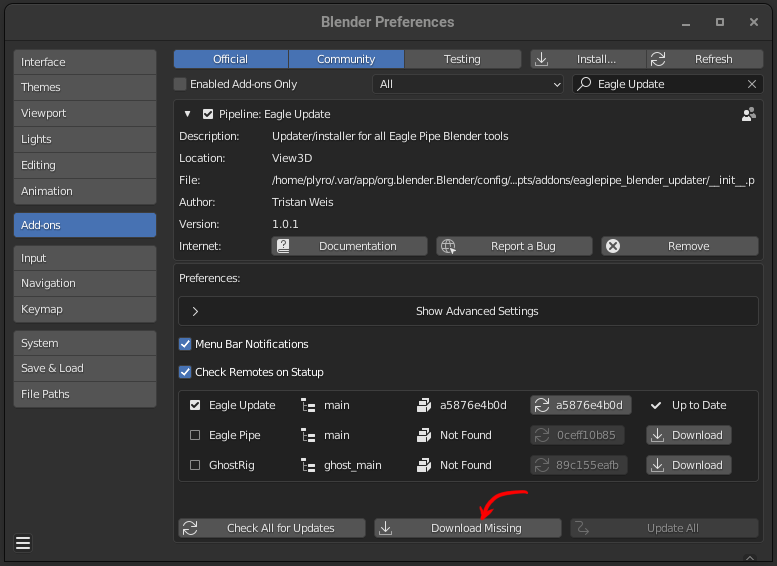This screenshot has height=566, width=777.
Task: Download the Eagle Pipe add-on
Action: click(x=688, y=435)
